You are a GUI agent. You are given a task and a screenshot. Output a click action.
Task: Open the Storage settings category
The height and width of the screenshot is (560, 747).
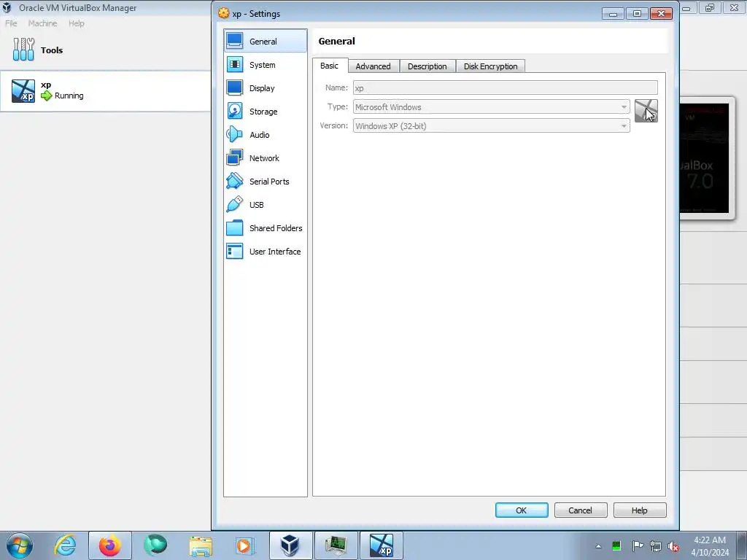pos(266,112)
